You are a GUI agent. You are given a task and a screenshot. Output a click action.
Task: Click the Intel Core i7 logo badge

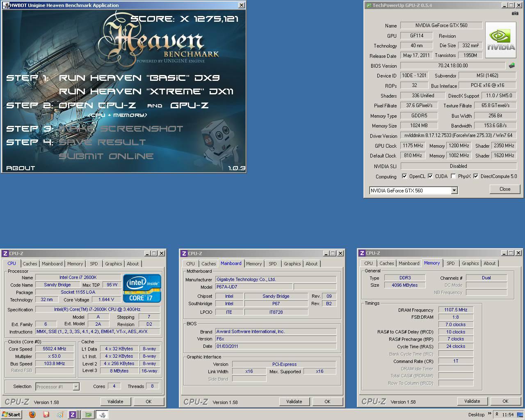click(142, 288)
